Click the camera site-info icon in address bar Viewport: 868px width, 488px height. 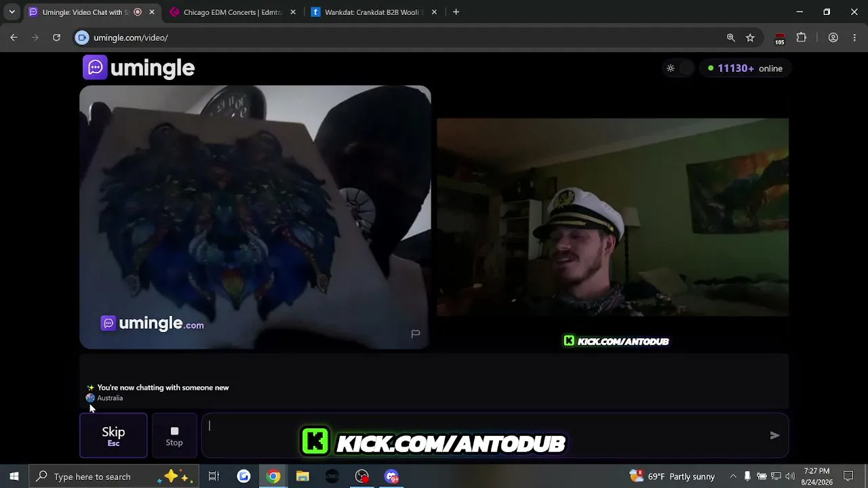[82, 38]
